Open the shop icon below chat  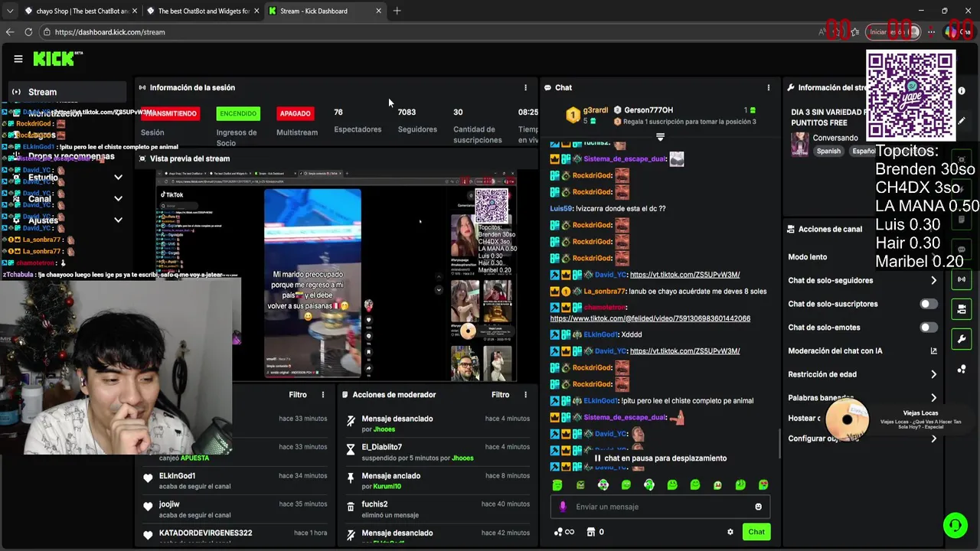point(591,532)
